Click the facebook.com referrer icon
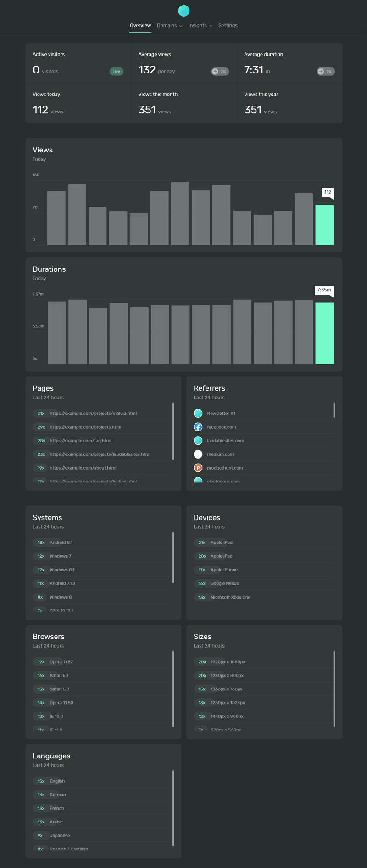Image resolution: width=367 pixels, height=868 pixels. point(198,427)
